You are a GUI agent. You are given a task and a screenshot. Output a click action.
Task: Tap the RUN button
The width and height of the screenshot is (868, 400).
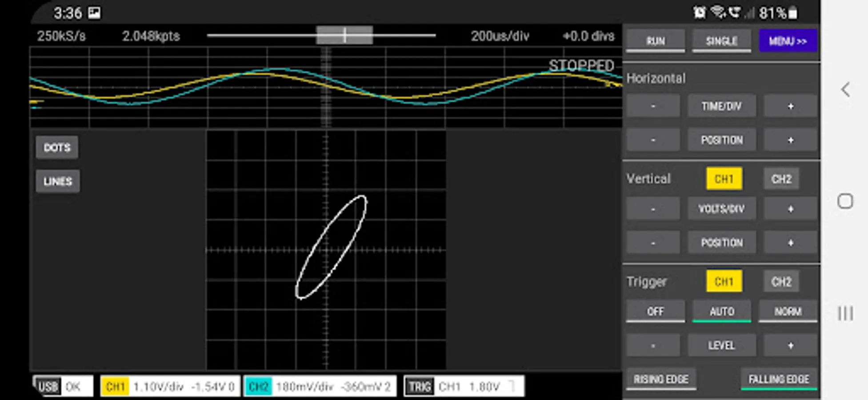[x=655, y=41]
